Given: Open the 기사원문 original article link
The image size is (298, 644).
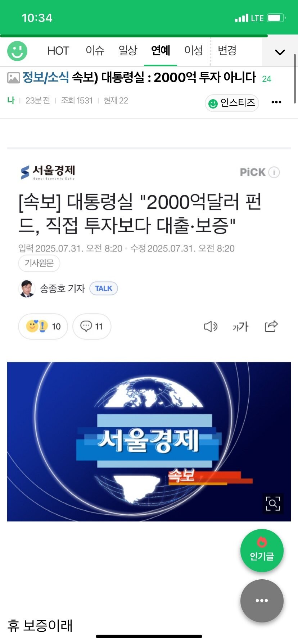Looking at the screenshot, I should pyautogui.click(x=39, y=263).
